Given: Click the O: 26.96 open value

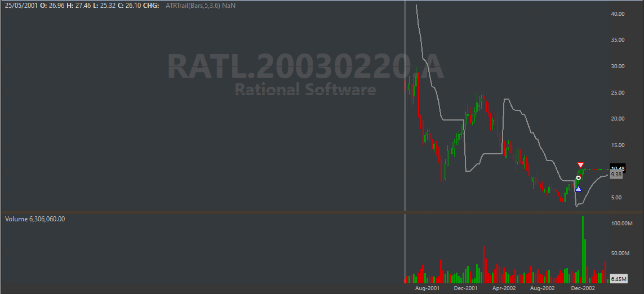Looking at the screenshot, I should click(54, 6).
